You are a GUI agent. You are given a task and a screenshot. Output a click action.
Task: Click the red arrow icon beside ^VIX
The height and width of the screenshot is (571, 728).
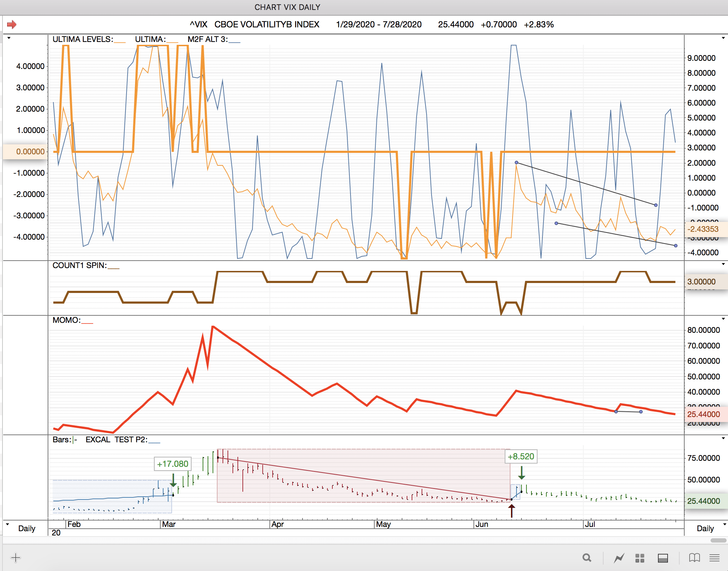12,25
